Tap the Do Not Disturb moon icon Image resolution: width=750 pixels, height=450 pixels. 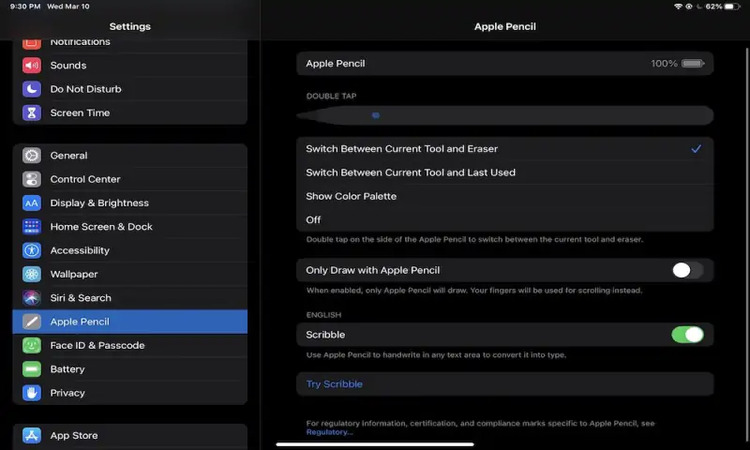tap(32, 89)
